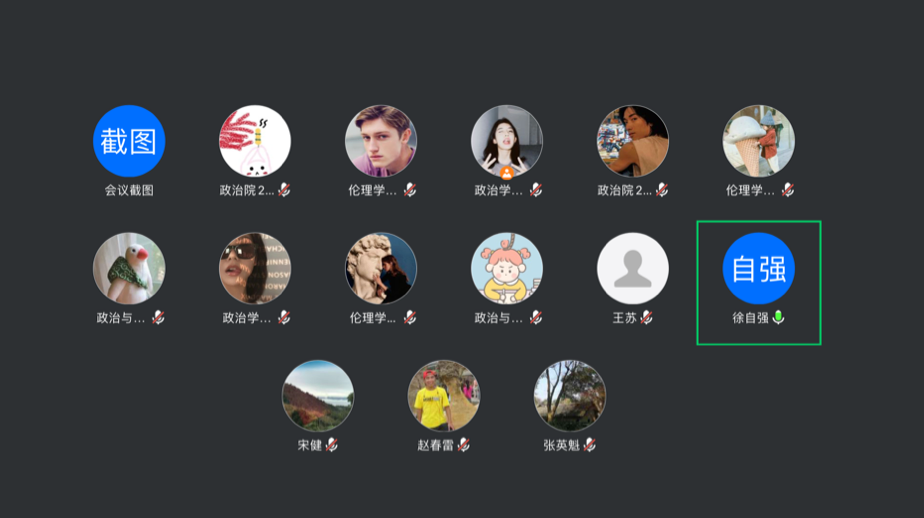Click the 徐自强 participant name

pos(750,318)
